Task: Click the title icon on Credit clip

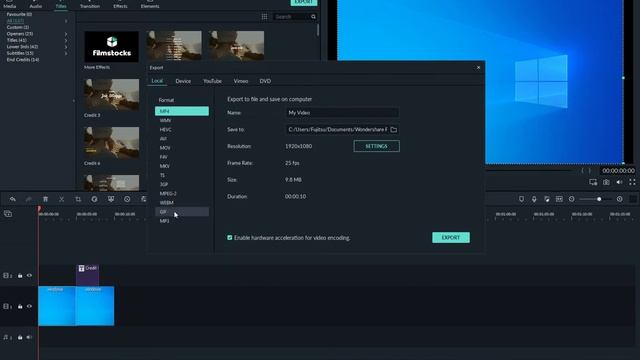Action: (81, 268)
